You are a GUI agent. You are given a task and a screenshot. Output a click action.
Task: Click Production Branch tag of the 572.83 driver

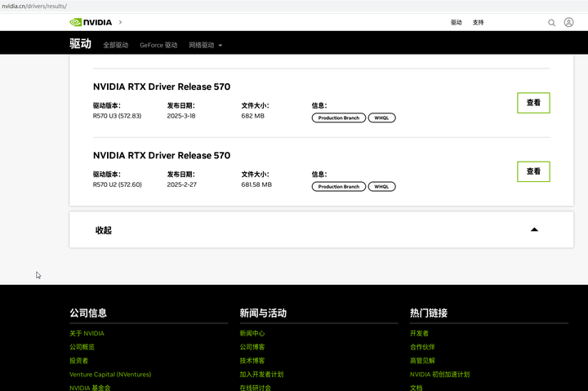(339, 118)
